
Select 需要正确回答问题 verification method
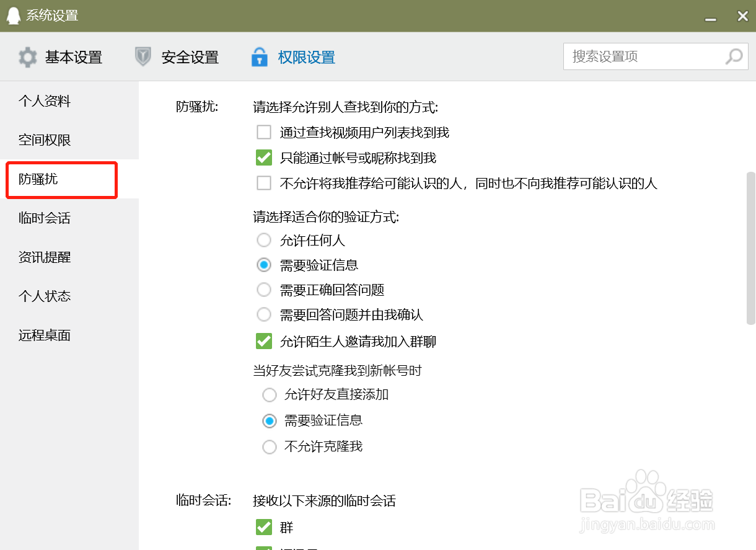[x=264, y=290]
